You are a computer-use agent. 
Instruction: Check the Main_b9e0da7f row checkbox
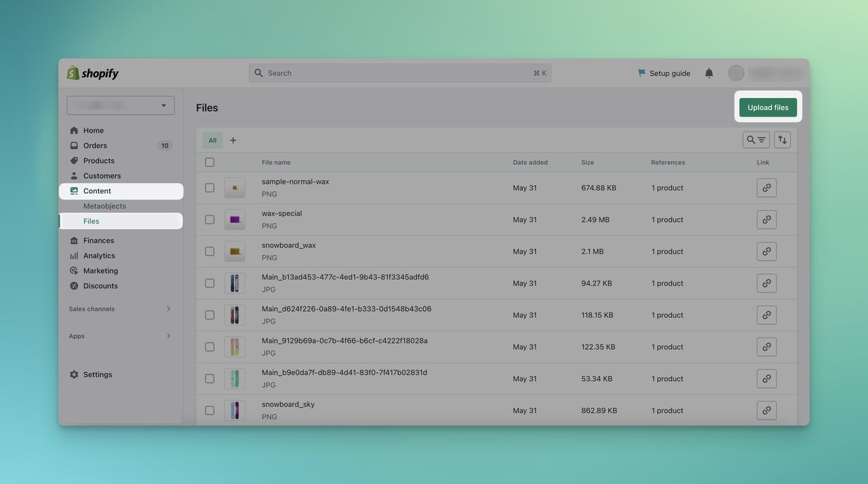pos(210,379)
